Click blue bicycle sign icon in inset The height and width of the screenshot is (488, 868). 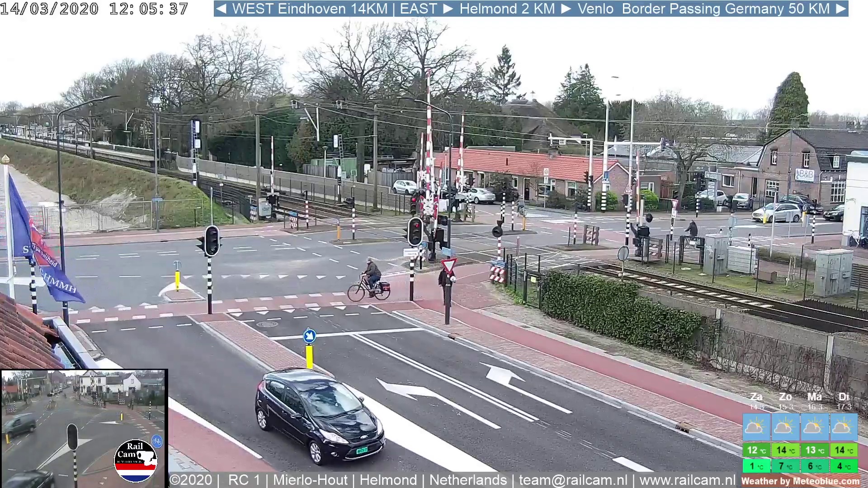click(x=157, y=441)
